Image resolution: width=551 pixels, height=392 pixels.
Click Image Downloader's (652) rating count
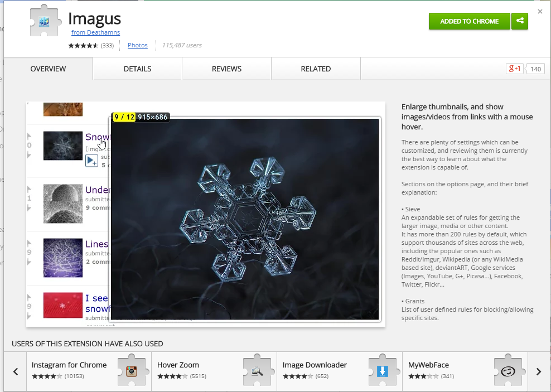322,376
